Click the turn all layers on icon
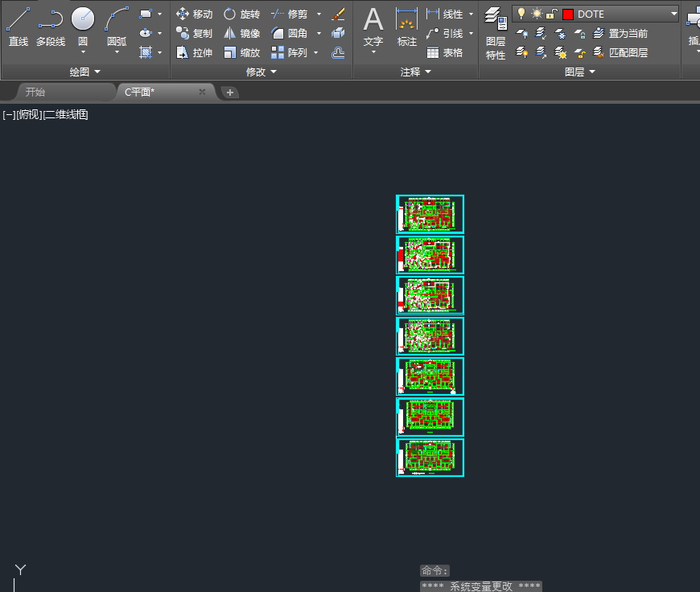Image resolution: width=700 pixels, height=592 pixels. [521, 52]
